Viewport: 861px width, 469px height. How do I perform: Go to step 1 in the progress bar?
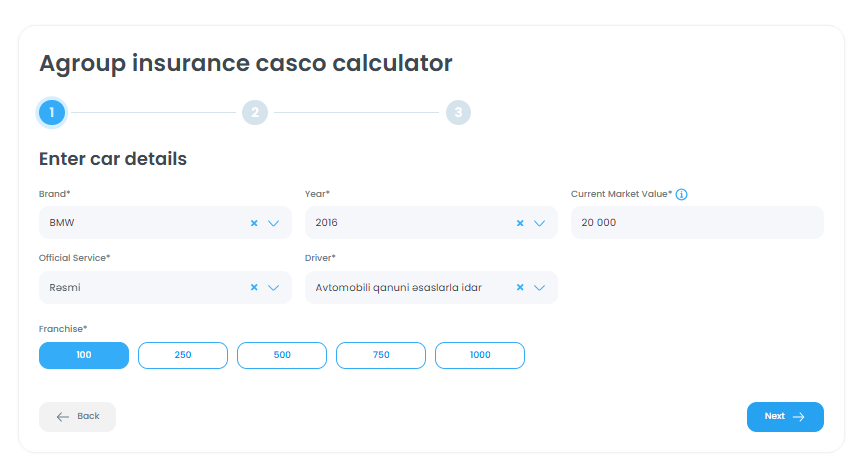point(52,112)
